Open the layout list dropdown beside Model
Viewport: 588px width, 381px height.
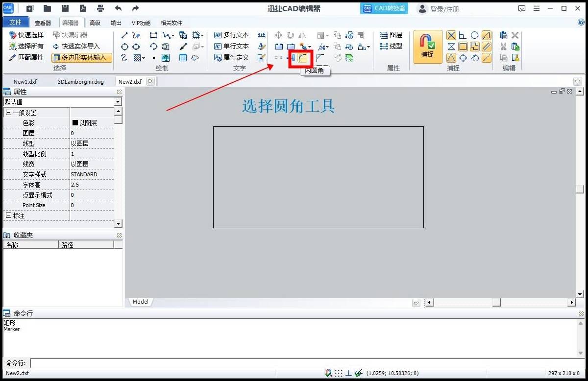(416, 303)
